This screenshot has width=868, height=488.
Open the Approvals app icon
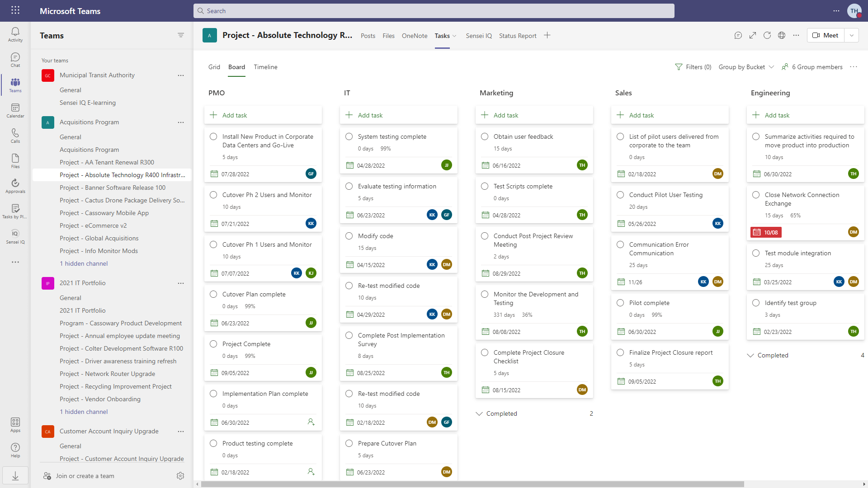click(x=15, y=186)
